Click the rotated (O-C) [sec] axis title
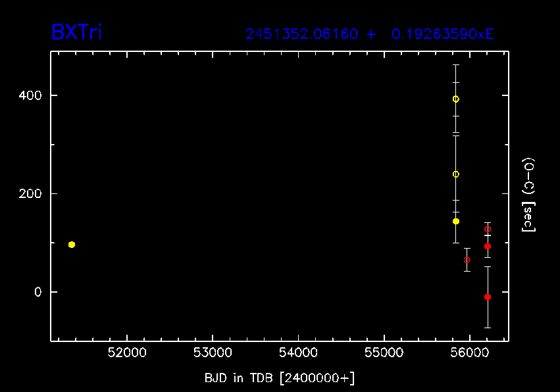This screenshot has height=392, width=560. click(528, 195)
